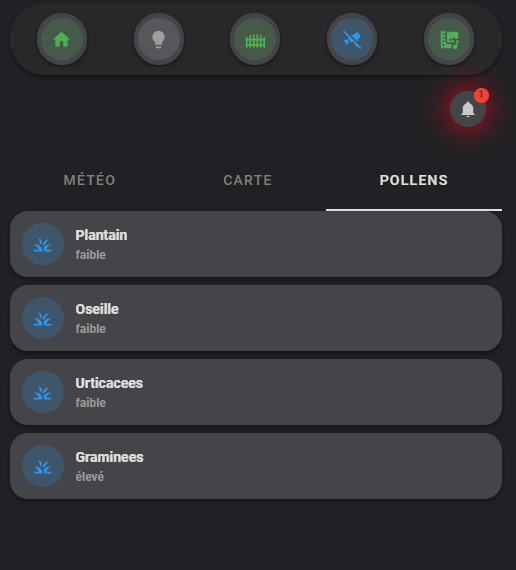Switch to the MÉTÉO tab
Viewport: 516px width, 570px height.
89,180
